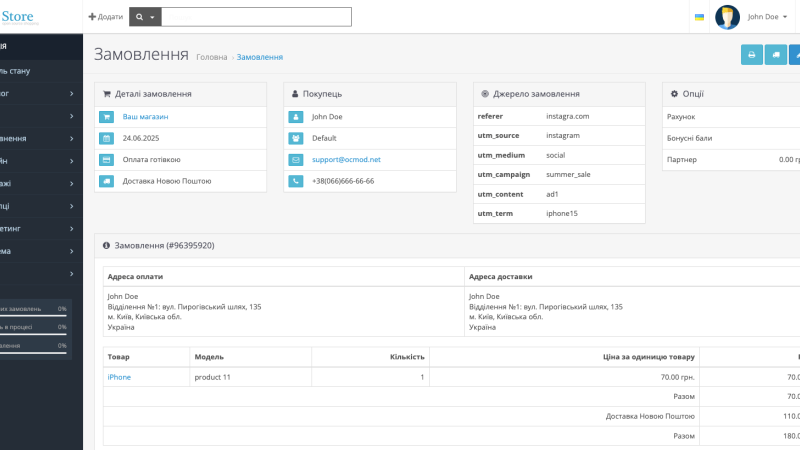Open the Ваш магазин store link
Viewport: 800px width, 450px height.
pos(145,117)
